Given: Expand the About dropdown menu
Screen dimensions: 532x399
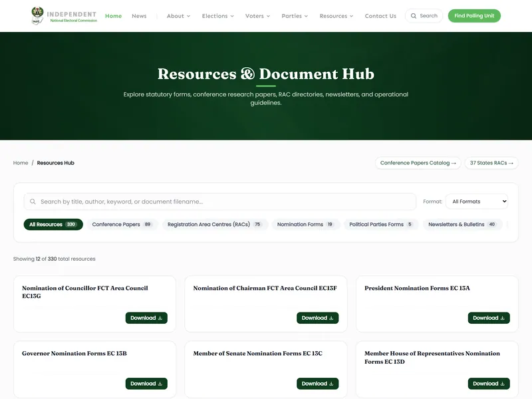Looking at the screenshot, I should coord(178,16).
